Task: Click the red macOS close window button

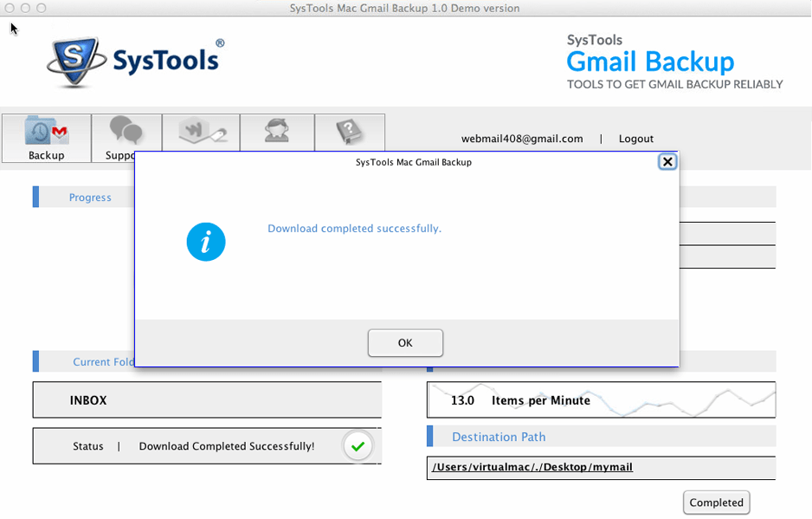Action: pyautogui.click(x=10, y=8)
